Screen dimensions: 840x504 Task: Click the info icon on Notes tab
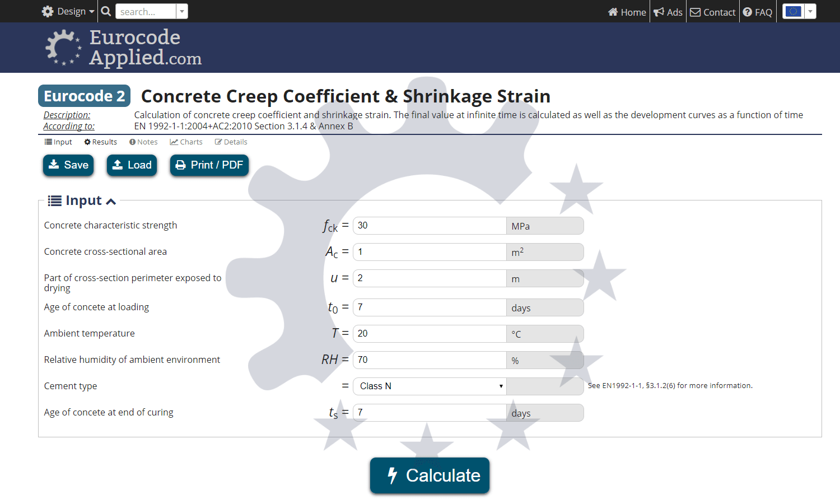tap(132, 142)
